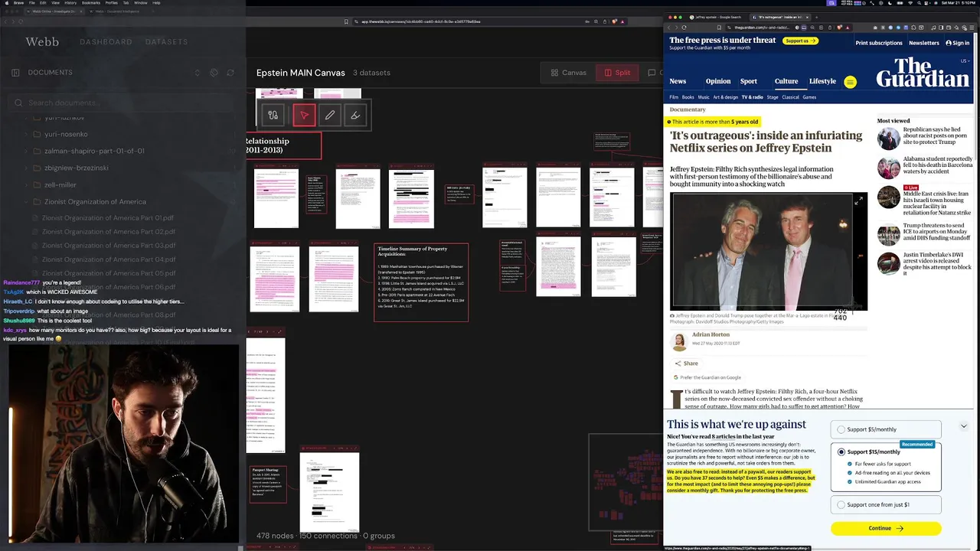Click into the Search documents field
This screenshot has height=551, width=980.
tap(122, 103)
